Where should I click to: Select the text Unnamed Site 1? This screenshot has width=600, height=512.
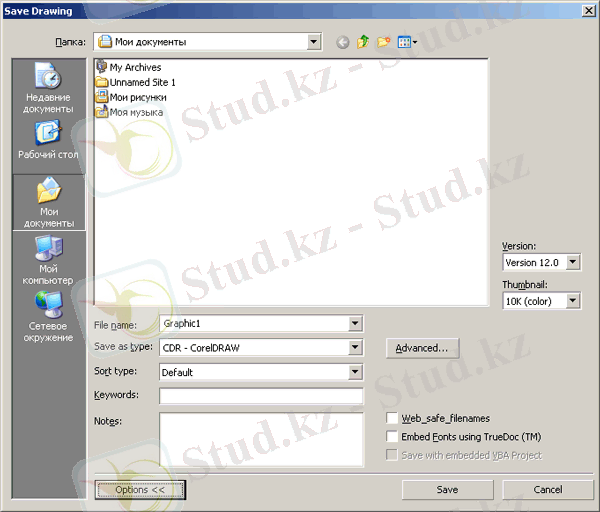tap(142, 82)
